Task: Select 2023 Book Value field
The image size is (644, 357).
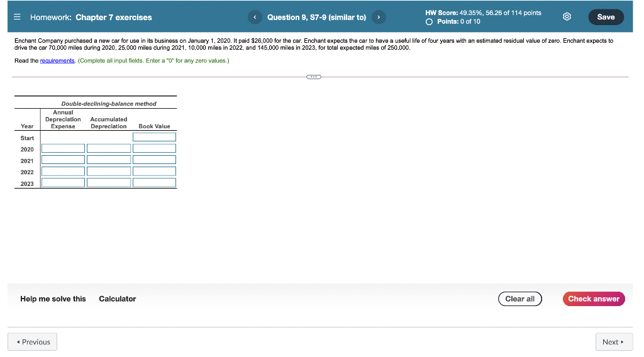Action: coord(155,183)
